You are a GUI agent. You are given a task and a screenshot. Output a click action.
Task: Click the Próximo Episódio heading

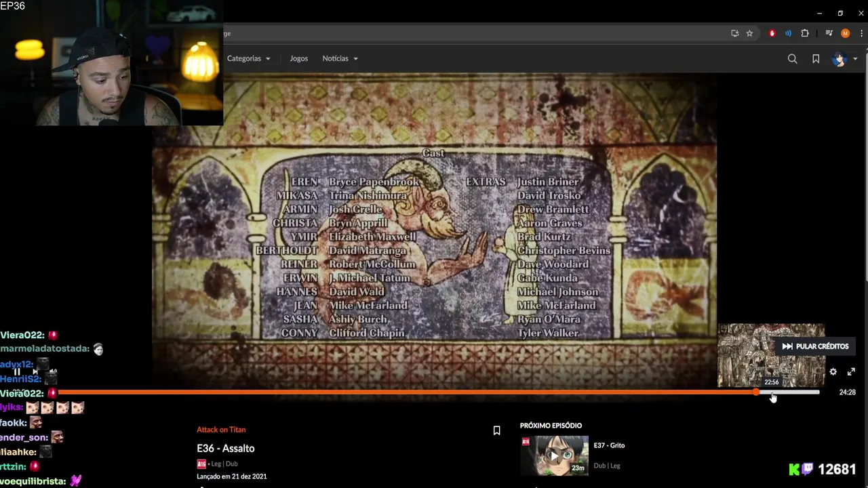pos(551,426)
